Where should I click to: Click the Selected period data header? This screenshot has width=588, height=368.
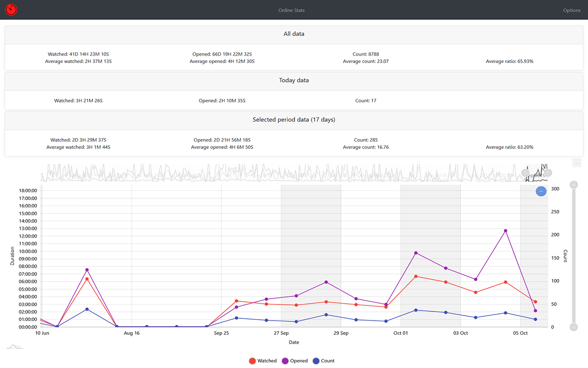pos(294,120)
